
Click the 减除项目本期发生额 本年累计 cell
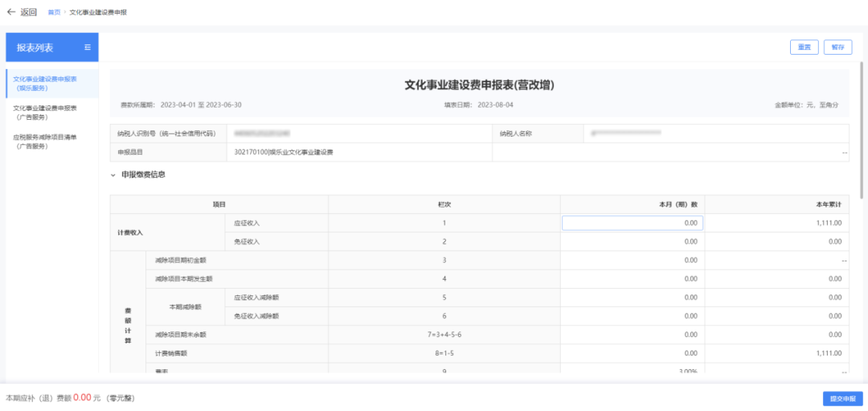pyautogui.click(x=776, y=278)
